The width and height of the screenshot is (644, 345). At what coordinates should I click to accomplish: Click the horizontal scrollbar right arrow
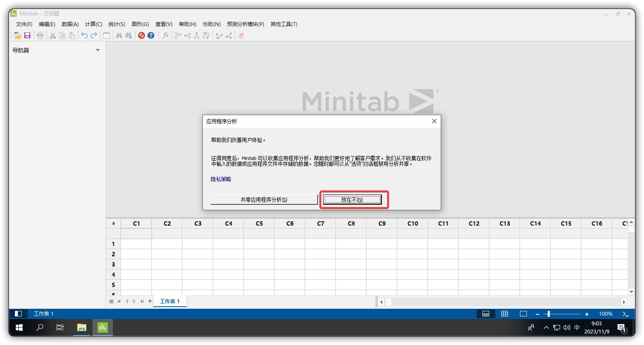(624, 302)
